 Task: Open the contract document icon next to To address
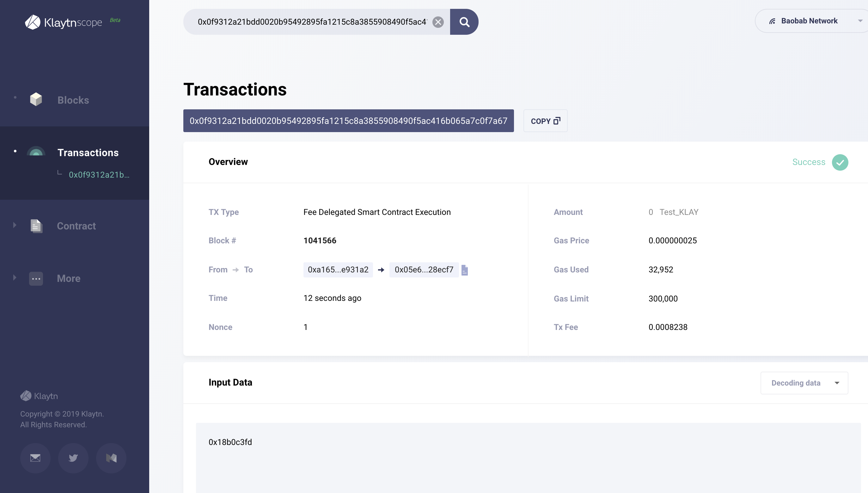click(465, 270)
